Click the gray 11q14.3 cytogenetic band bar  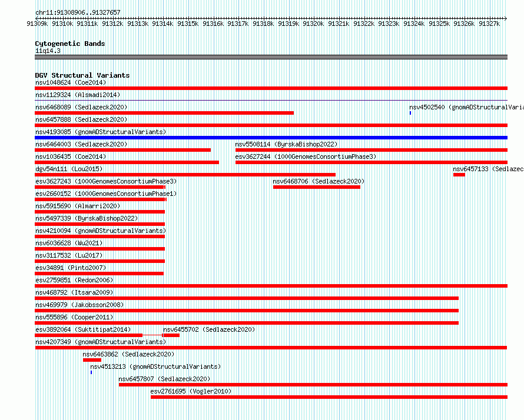[x=271, y=57]
